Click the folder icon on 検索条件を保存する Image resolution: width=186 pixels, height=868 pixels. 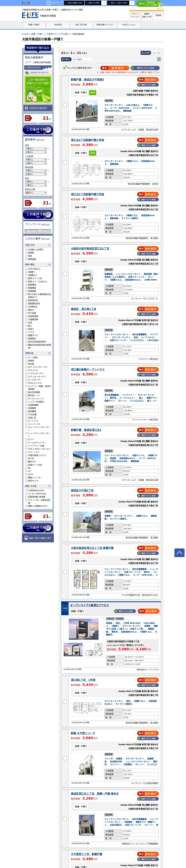(28, 72)
